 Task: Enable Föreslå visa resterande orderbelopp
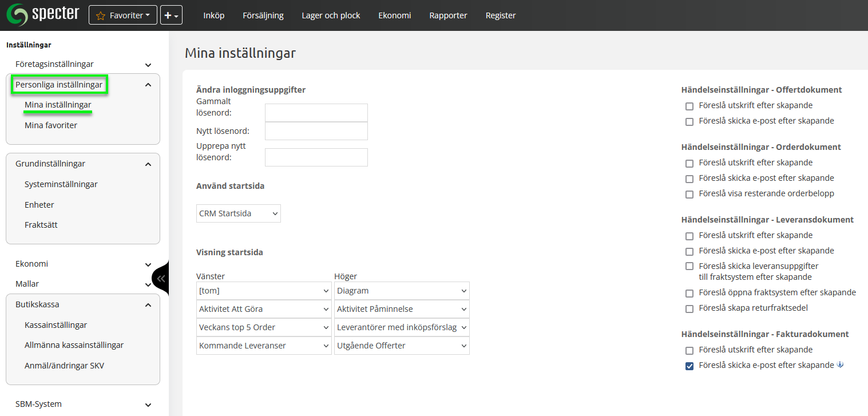(x=689, y=195)
